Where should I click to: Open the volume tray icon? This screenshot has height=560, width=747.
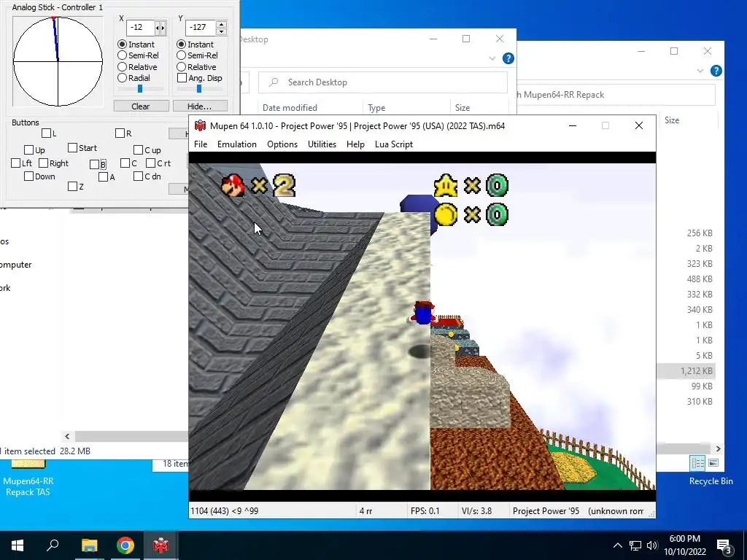(x=652, y=545)
